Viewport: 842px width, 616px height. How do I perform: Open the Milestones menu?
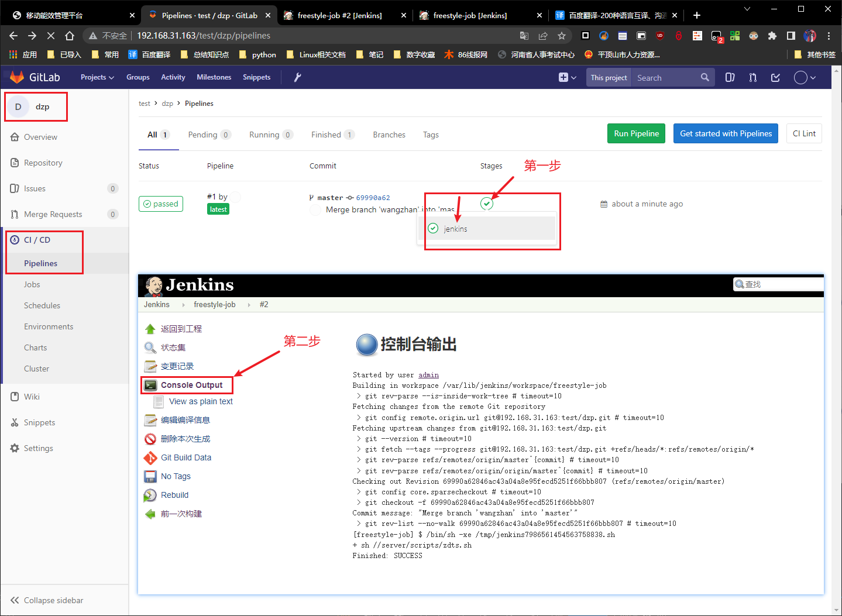pyautogui.click(x=214, y=77)
